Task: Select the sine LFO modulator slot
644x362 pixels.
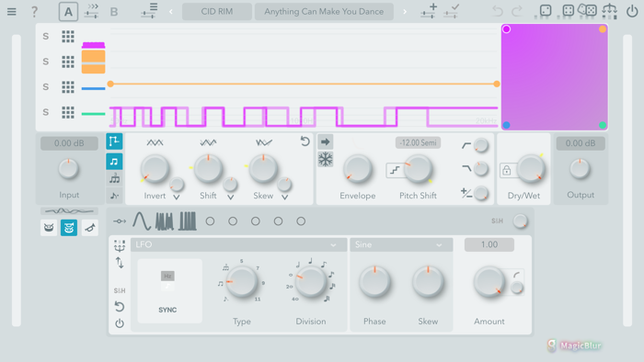Action: coord(142,221)
